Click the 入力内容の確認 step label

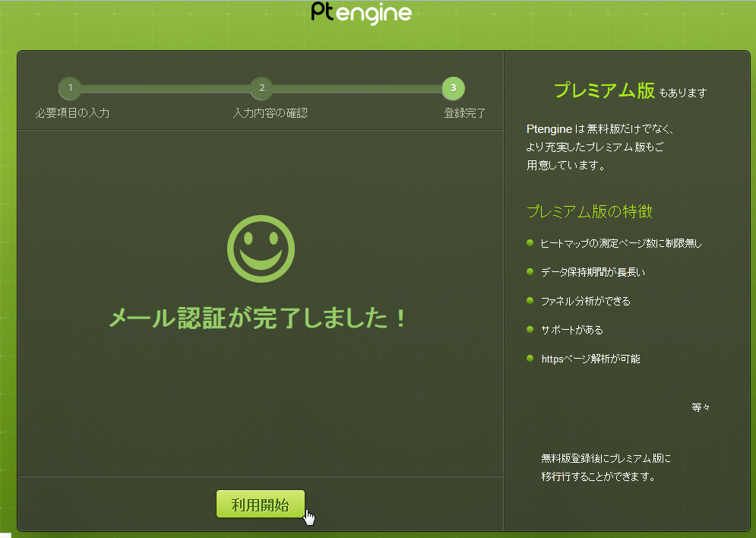(x=270, y=113)
